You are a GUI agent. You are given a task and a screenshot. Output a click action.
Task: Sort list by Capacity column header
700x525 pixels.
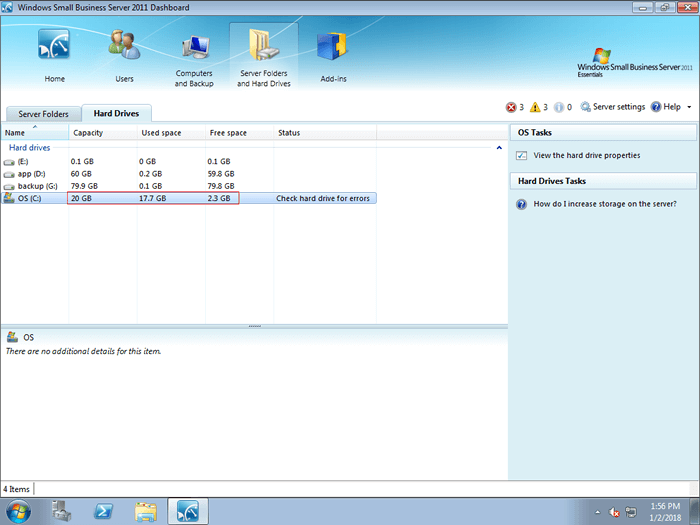point(103,133)
